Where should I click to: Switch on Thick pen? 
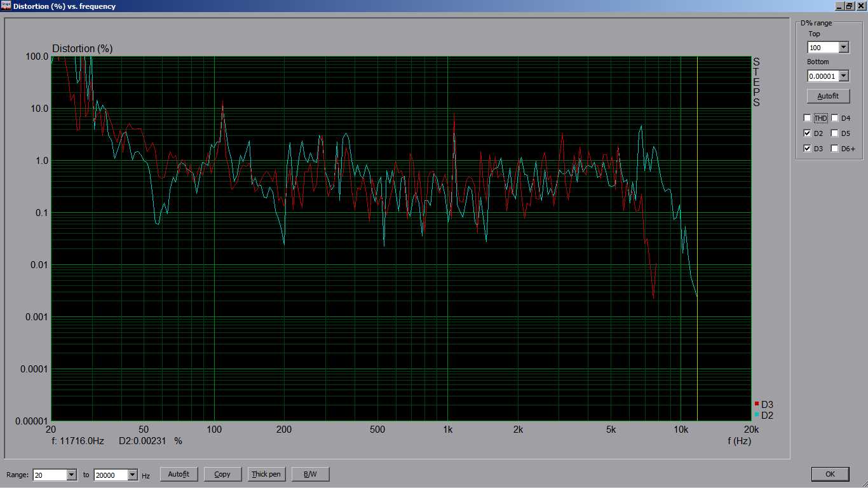(266, 474)
